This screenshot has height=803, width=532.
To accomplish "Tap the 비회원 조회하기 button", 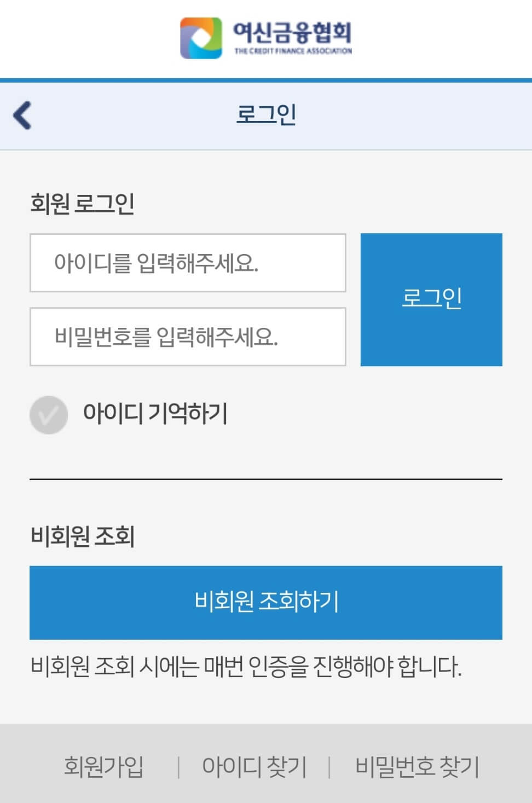I will coord(266,603).
